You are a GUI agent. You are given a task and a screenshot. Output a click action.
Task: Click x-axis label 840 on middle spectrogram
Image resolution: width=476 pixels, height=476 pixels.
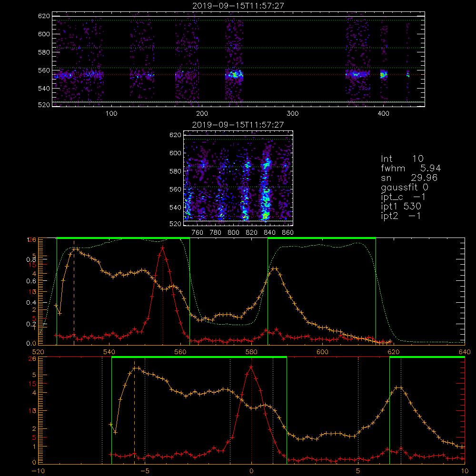click(x=269, y=233)
